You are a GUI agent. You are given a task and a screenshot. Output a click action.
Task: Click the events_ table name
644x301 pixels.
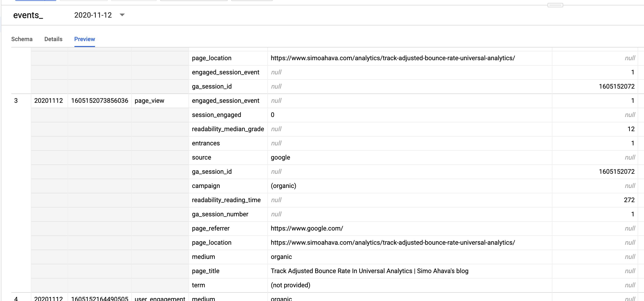28,15
